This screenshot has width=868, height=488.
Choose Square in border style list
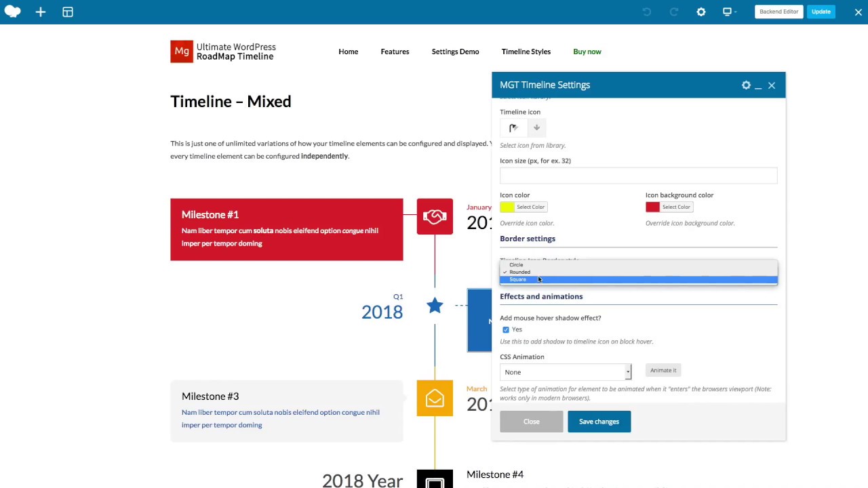pyautogui.click(x=638, y=279)
